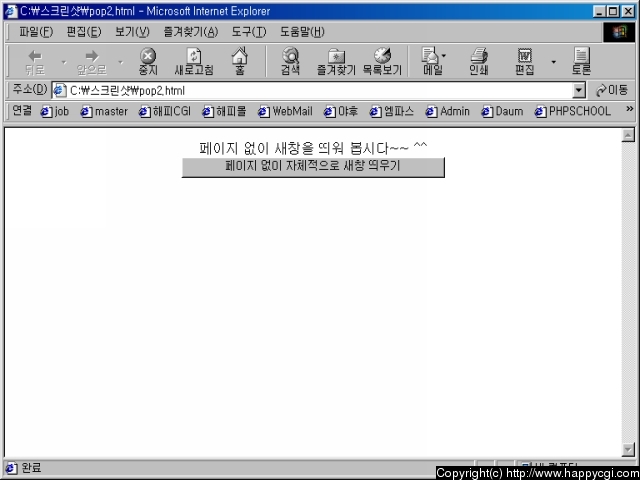
Task: Open the address bar dropdown arrow
Action: pyautogui.click(x=579, y=91)
